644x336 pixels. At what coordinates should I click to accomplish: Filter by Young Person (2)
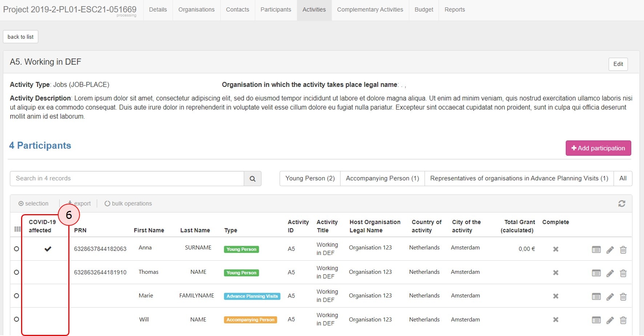click(x=310, y=179)
